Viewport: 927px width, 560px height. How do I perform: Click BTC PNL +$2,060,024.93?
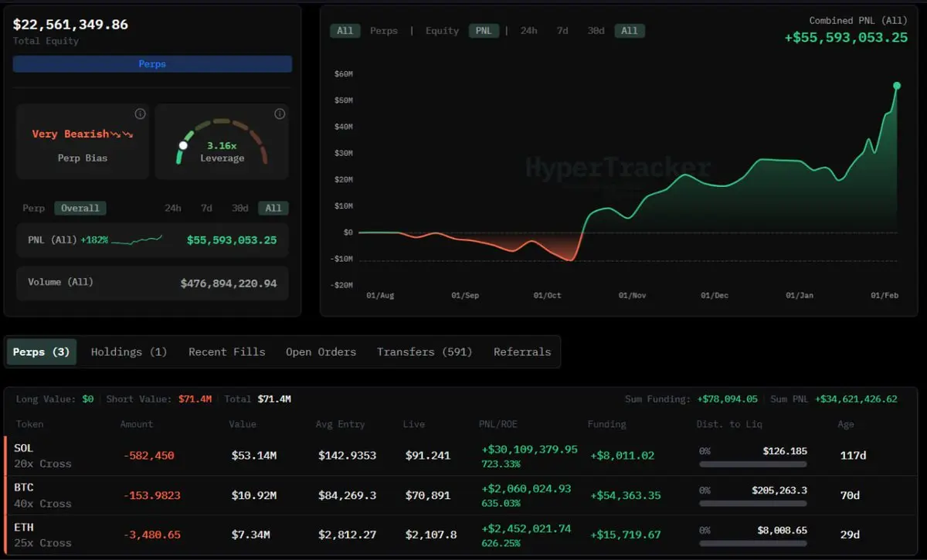pyautogui.click(x=525, y=489)
